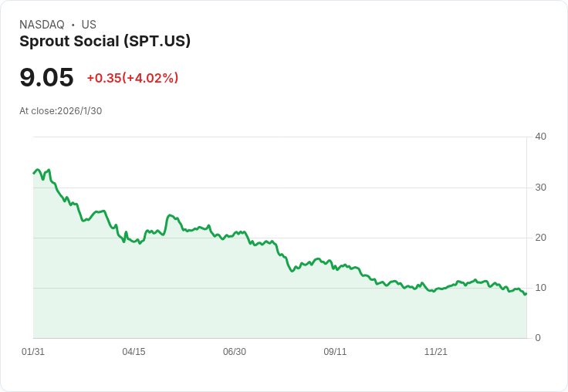This screenshot has width=568, height=392.
Task: Select the 01/31 date on the x-axis
Action: pyautogui.click(x=33, y=352)
